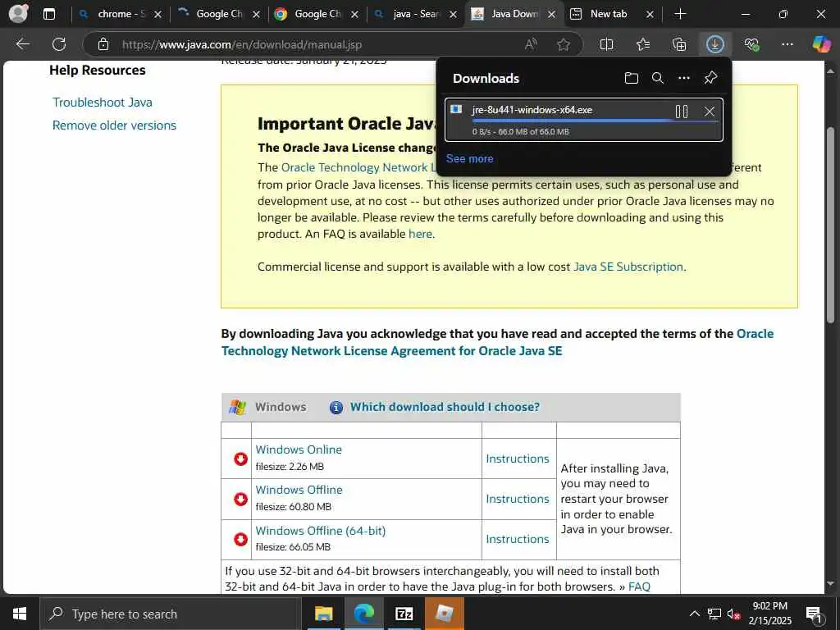Go back with the arrow button
840x630 pixels.
[22, 44]
